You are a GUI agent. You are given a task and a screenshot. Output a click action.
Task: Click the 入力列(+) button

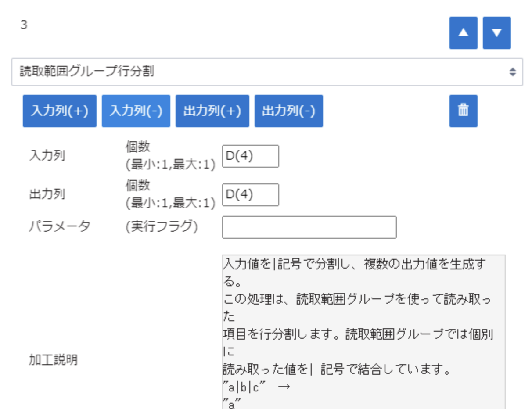point(60,111)
